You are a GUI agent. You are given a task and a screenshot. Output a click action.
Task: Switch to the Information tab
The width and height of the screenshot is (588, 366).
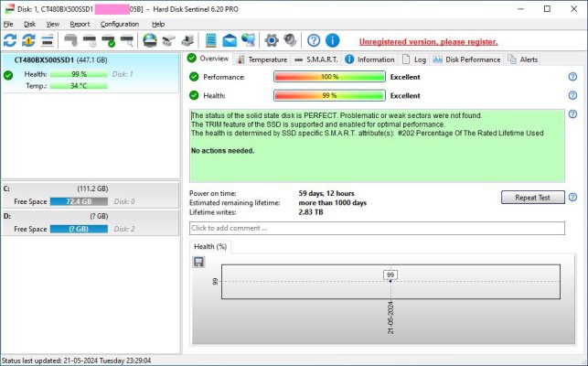click(369, 59)
